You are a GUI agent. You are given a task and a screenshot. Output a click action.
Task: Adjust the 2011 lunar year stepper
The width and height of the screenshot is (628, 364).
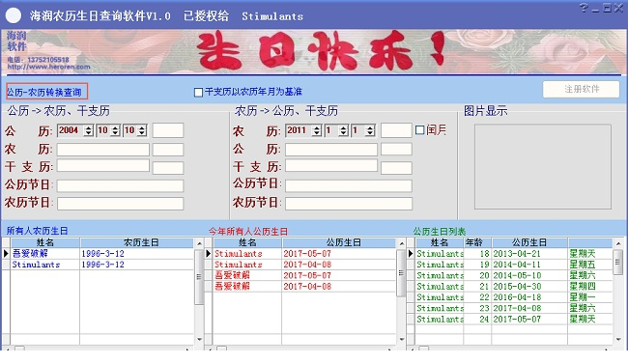click(317, 130)
